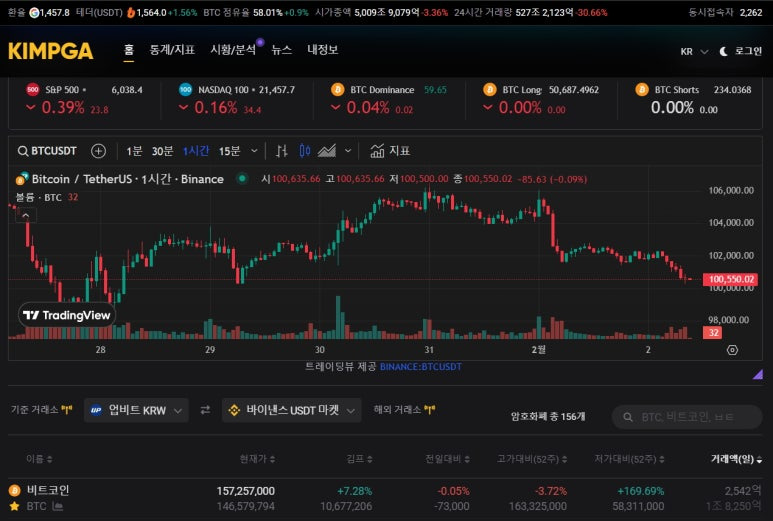Click the 157,257,000 price value
Screen dimensions: 773x521
click(x=246, y=491)
